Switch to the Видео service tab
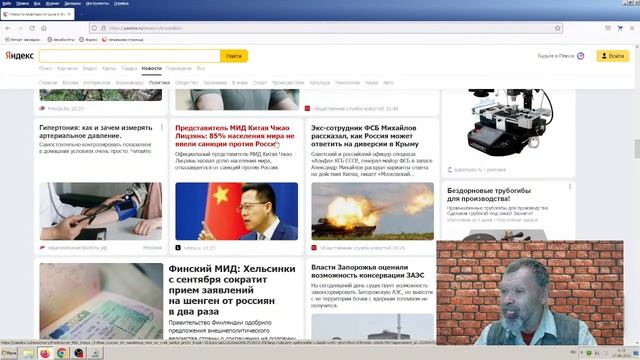Viewport: 640px width, 360px height. tap(90, 68)
